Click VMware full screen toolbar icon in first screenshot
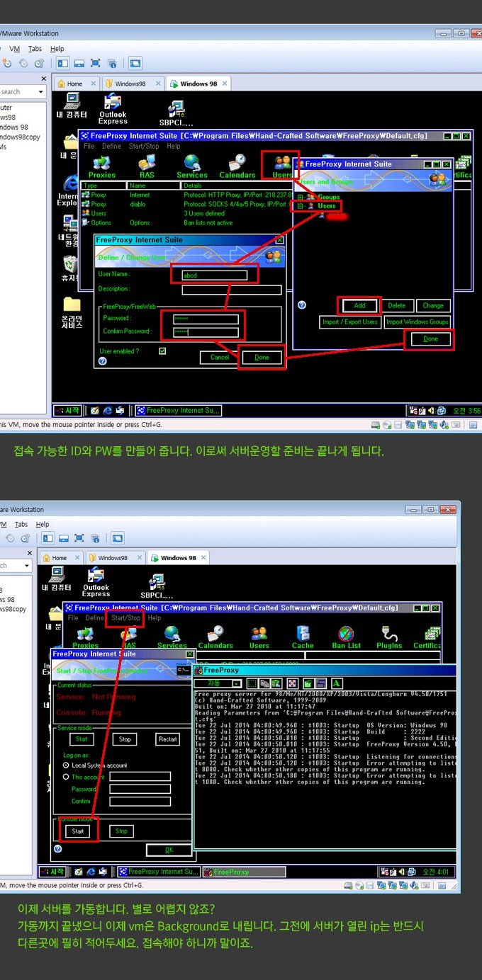The width and height of the screenshot is (482, 980). [x=95, y=63]
